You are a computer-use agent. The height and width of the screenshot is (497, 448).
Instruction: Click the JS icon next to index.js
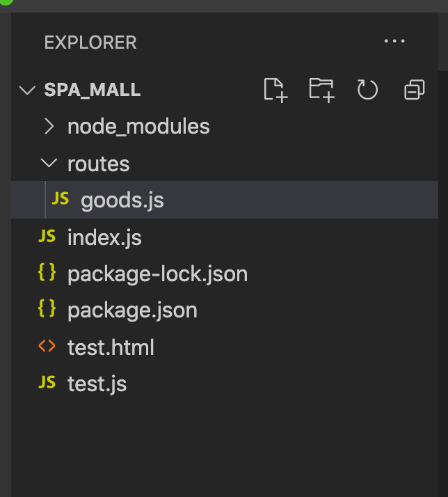47,237
